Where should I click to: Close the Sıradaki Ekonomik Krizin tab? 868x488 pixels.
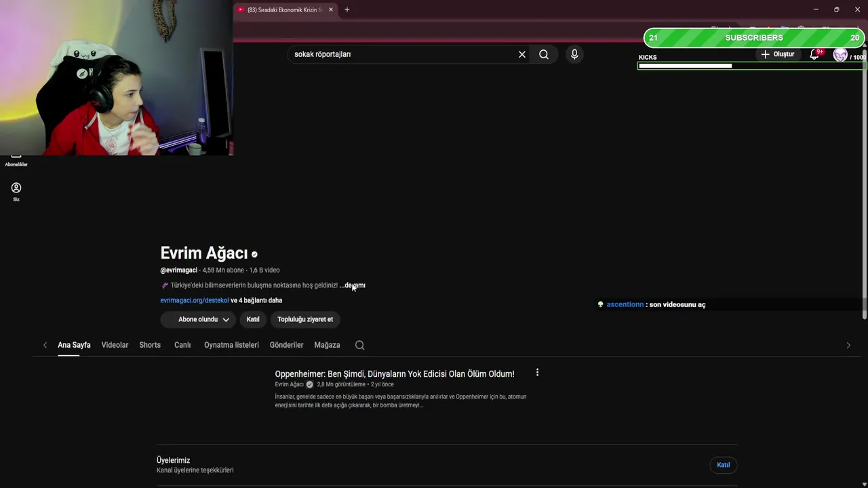point(331,9)
